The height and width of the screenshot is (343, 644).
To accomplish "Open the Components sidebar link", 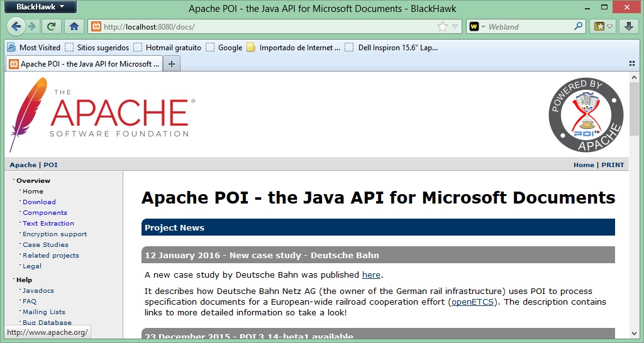I will (45, 212).
